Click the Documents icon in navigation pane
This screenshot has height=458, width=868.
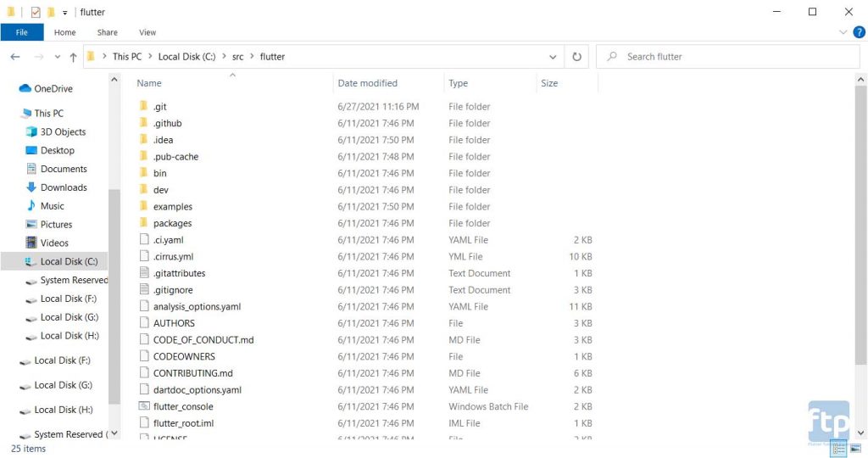31,169
